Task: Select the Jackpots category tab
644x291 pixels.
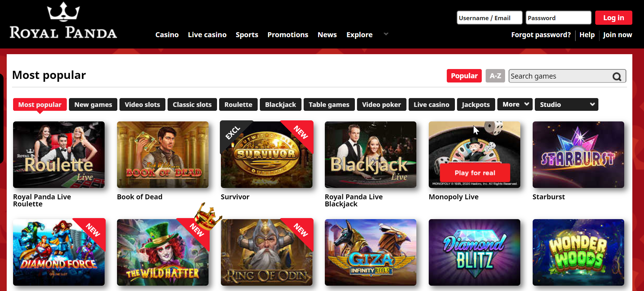Action: [x=476, y=104]
